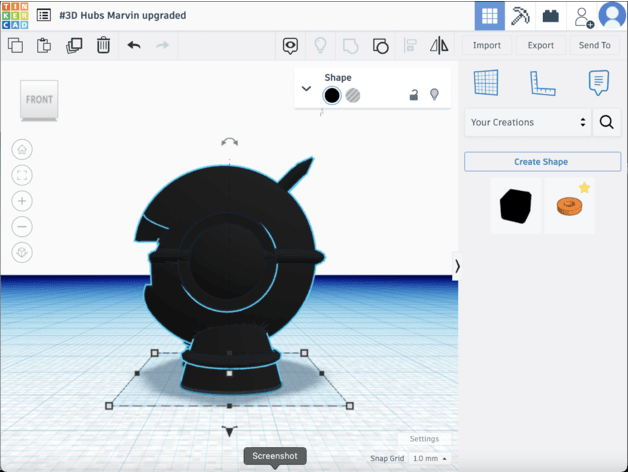
Task: Collapse the Shape panel chevron
Action: click(x=306, y=89)
